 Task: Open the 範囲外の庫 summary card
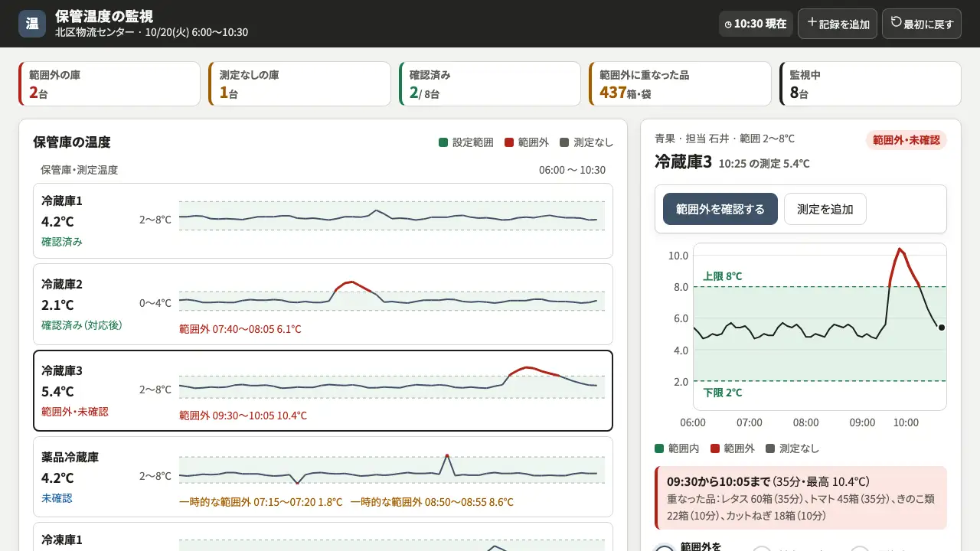click(109, 83)
